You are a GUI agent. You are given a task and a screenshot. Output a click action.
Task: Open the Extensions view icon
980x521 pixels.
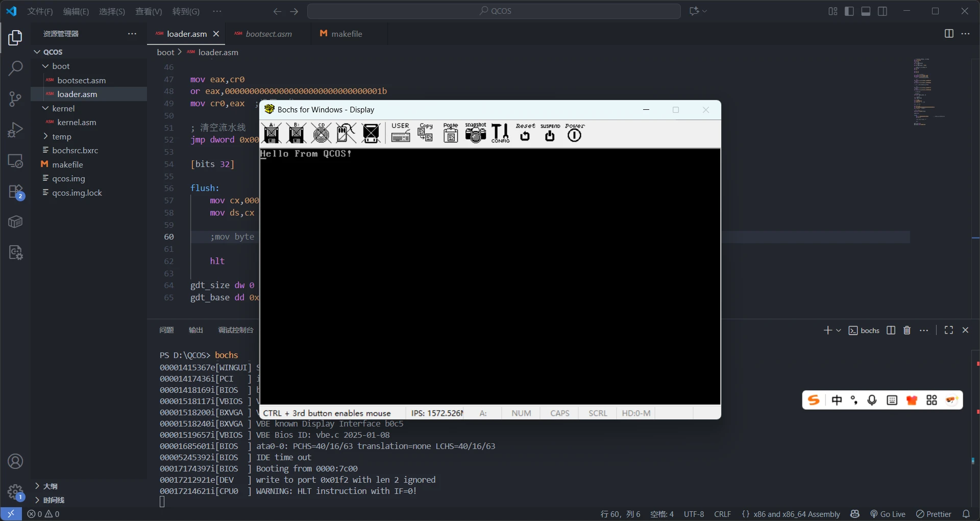pyautogui.click(x=15, y=192)
